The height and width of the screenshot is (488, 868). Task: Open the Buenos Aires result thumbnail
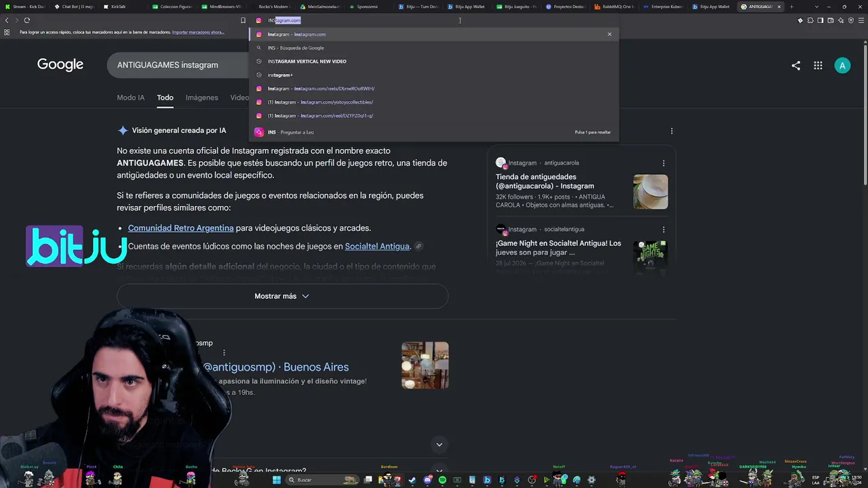(x=425, y=365)
